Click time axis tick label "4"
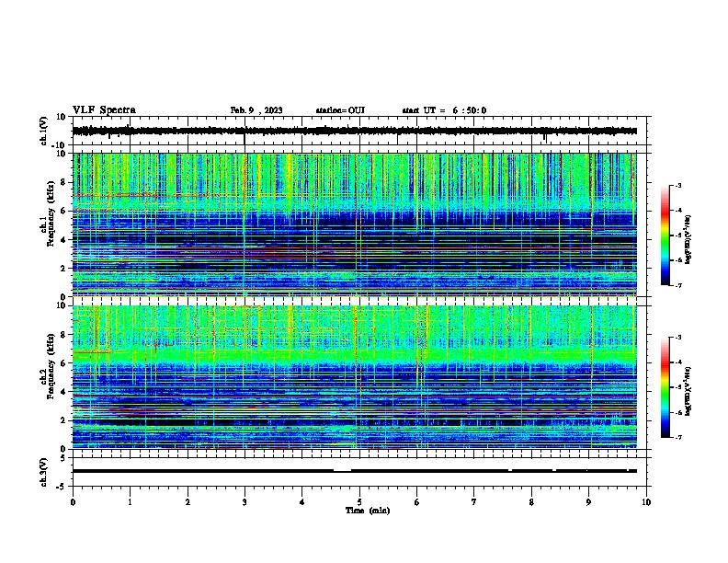This screenshot has width=728, height=563. tap(302, 502)
